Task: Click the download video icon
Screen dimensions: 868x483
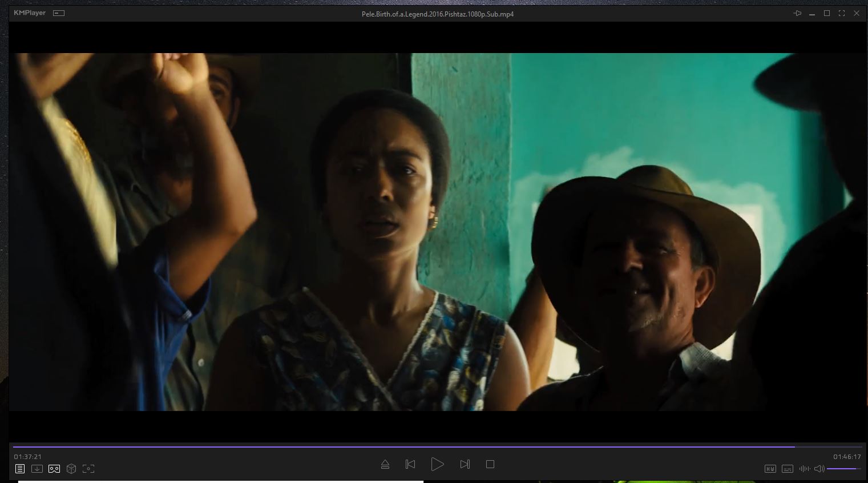Action: pos(37,469)
